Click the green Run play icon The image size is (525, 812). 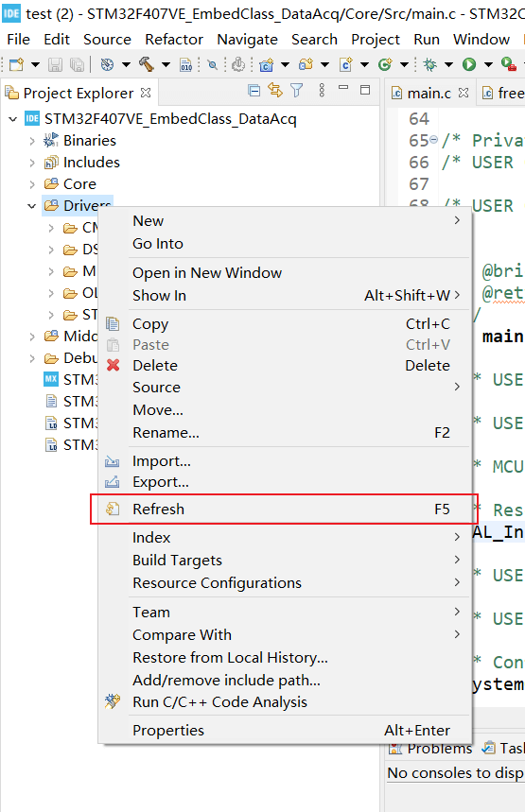[x=469, y=64]
